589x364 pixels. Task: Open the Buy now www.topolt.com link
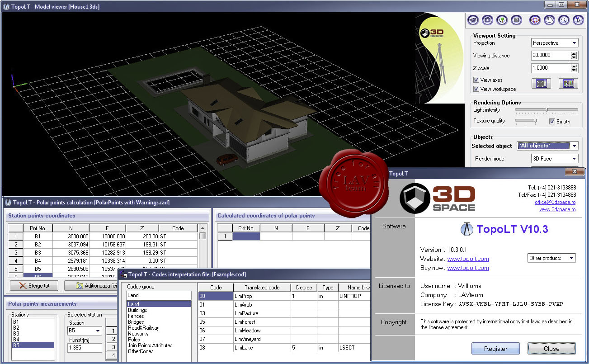tap(468, 268)
